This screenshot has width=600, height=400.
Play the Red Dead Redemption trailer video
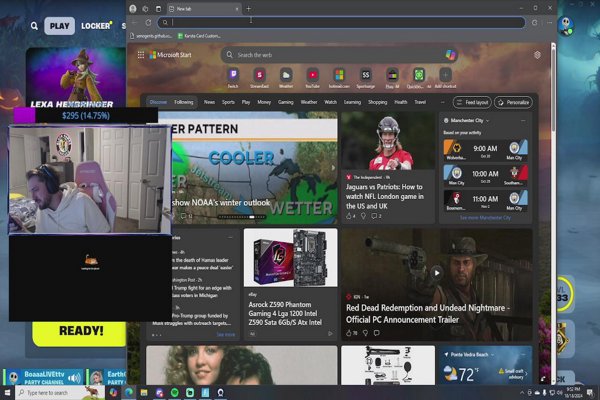pos(437,273)
